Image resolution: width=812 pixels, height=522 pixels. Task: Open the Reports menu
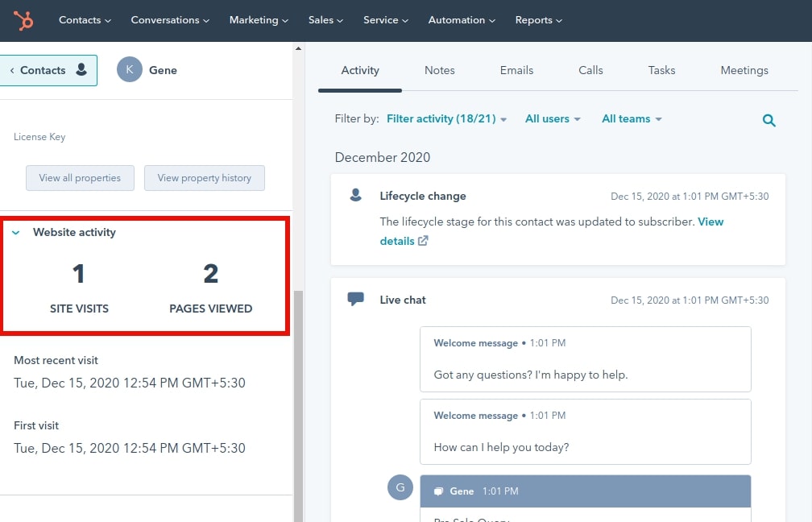[538, 20]
